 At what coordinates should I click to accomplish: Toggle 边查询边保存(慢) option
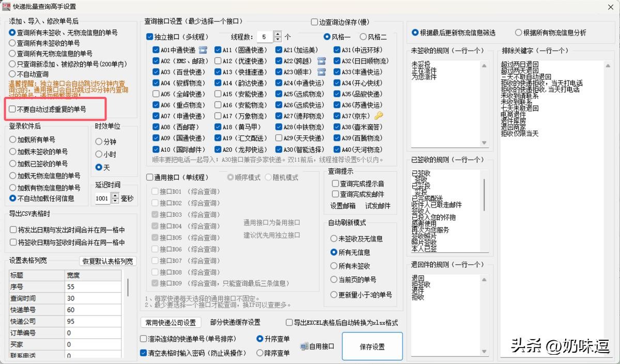coord(314,22)
